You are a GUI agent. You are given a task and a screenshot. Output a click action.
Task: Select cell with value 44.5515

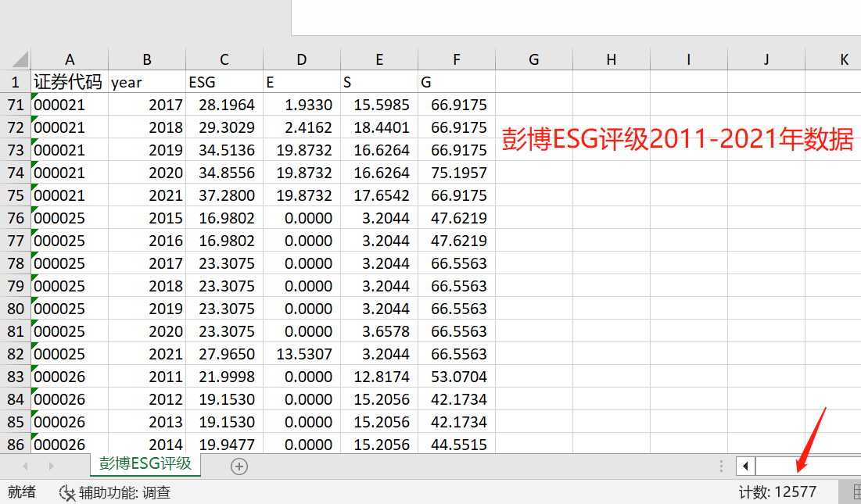457,444
